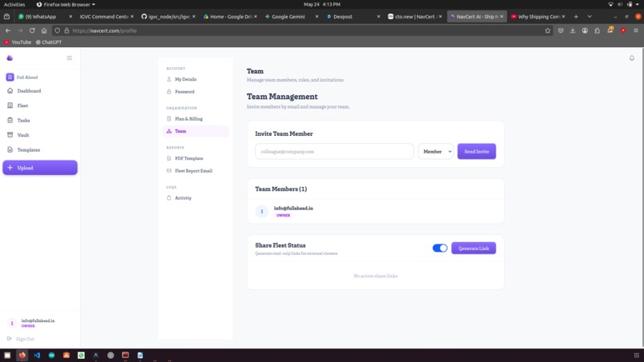644x362 pixels.
Task: Switch to IGVC Command Center tab
Action: (105, 17)
